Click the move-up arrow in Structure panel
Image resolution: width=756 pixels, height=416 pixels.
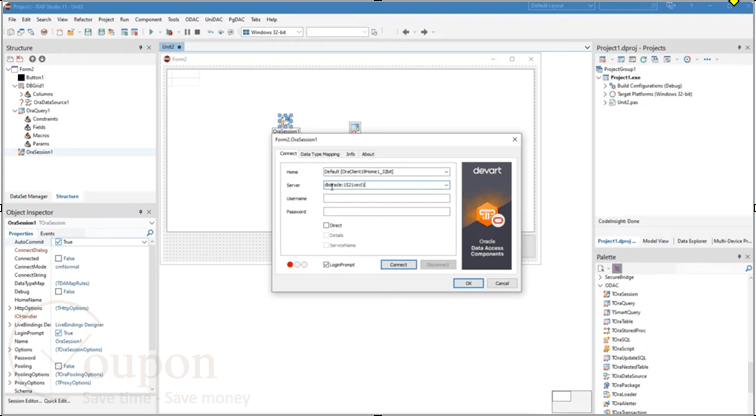(x=32, y=59)
